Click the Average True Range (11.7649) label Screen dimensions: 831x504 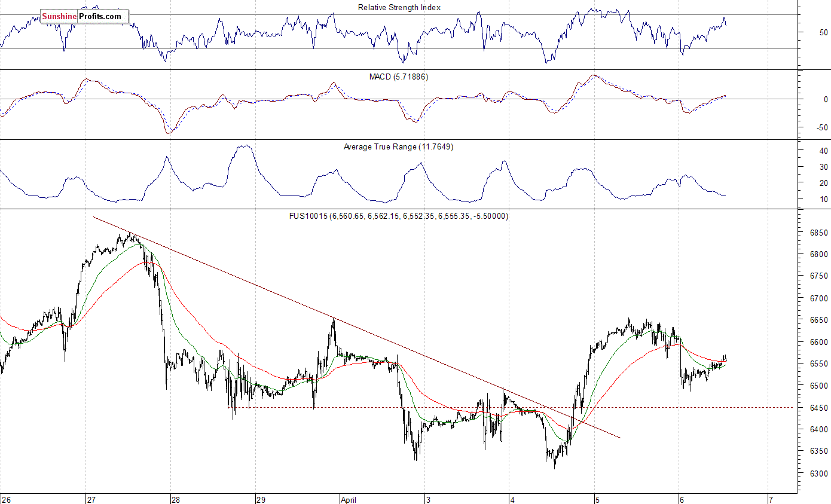pos(399,146)
